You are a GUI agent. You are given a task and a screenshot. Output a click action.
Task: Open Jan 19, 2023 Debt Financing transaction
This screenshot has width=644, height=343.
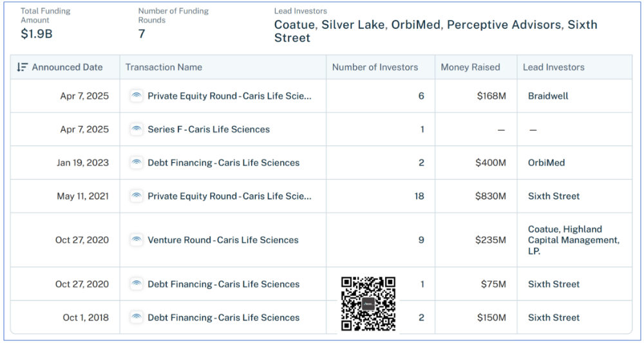click(x=223, y=163)
